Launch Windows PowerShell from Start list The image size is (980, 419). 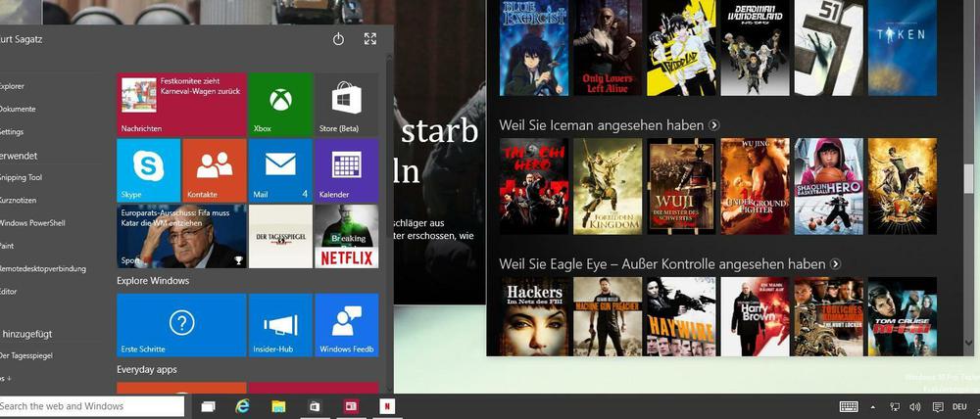pyautogui.click(x=32, y=223)
